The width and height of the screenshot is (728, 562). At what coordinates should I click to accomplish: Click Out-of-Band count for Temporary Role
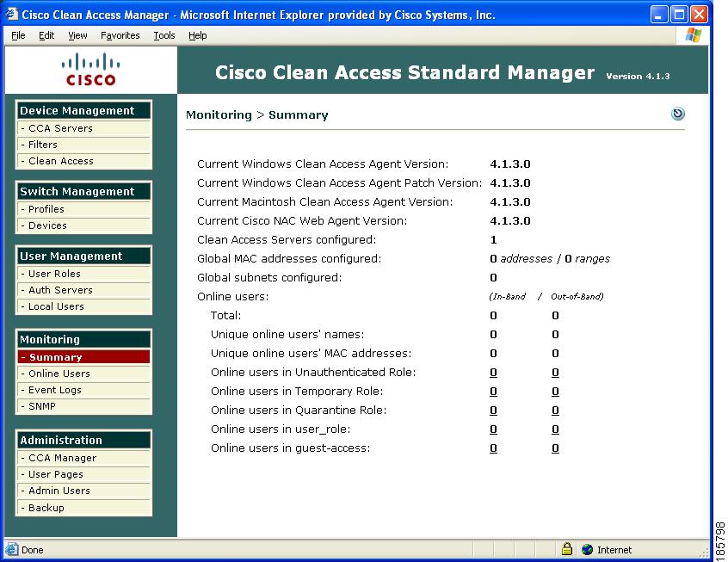coord(555,392)
